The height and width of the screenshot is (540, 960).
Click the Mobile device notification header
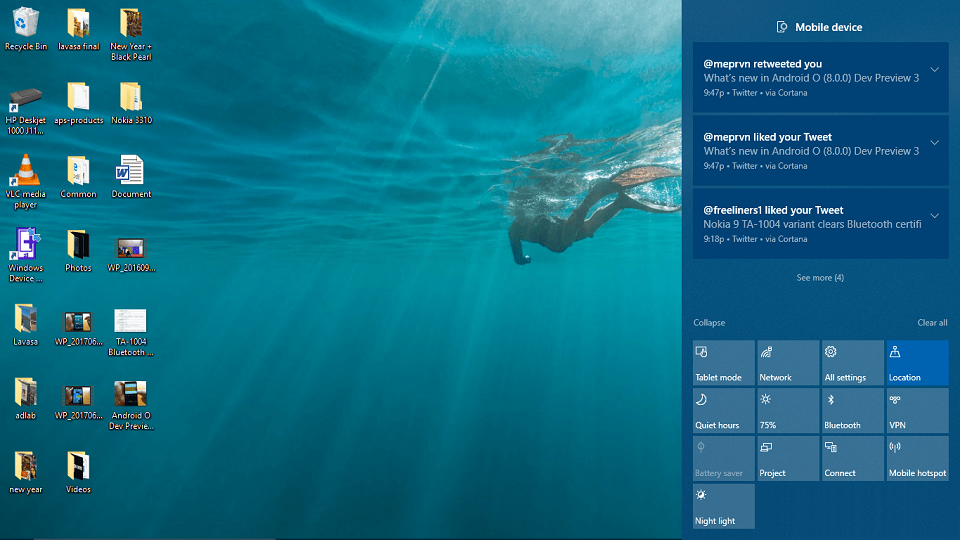[x=819, y=27]
